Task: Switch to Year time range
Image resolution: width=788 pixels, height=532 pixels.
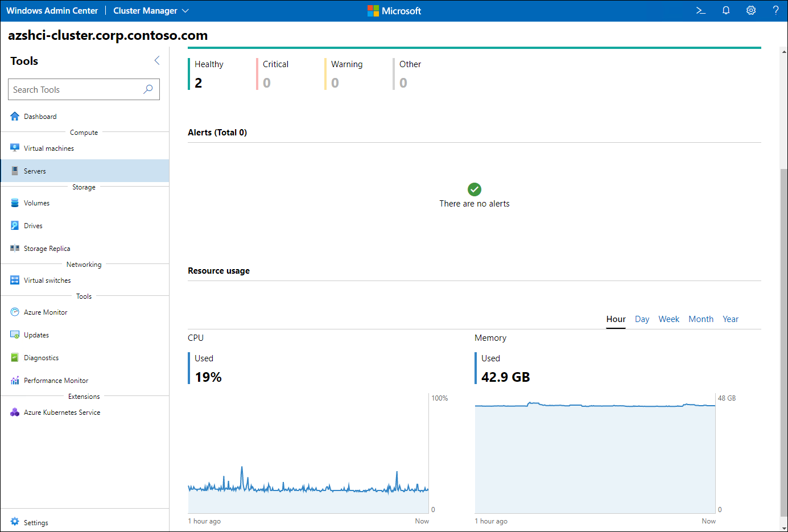Action: 731,319
